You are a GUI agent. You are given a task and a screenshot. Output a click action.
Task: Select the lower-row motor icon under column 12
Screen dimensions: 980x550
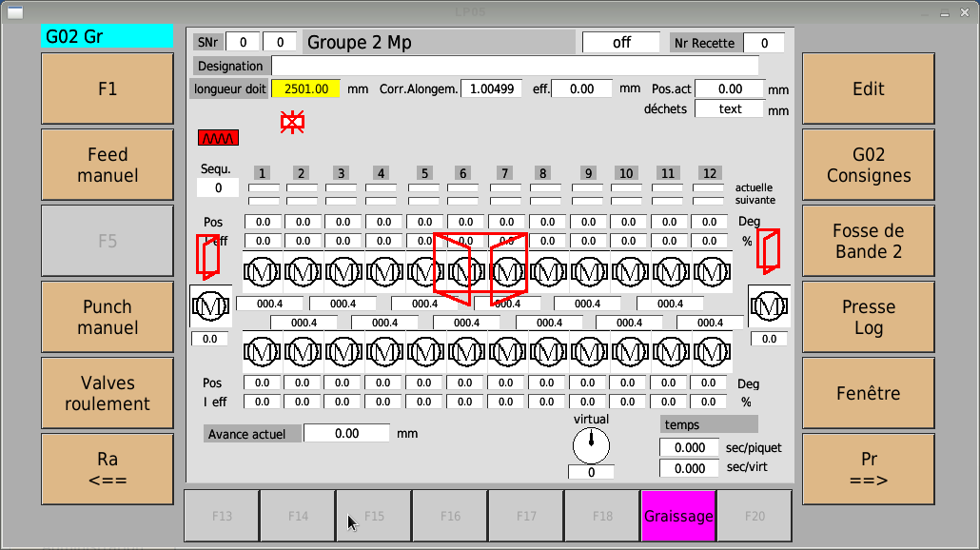click(708, 352)
